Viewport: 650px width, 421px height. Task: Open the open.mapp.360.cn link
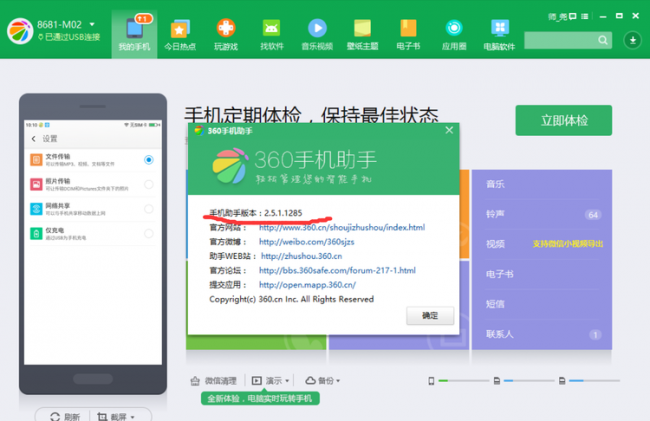pyautogui.click(x=307, y=285)
